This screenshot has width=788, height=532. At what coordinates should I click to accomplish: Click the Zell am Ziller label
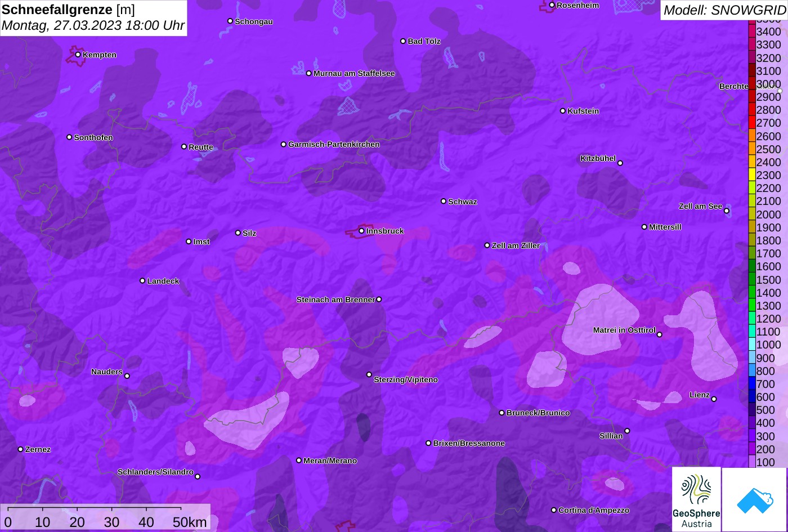pyautogui.click(x=516, y=245)
